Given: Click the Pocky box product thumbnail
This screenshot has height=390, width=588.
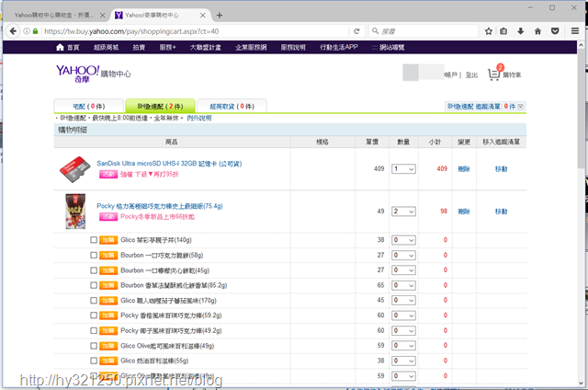Looking at the screenshot, I should pos(75,212).
